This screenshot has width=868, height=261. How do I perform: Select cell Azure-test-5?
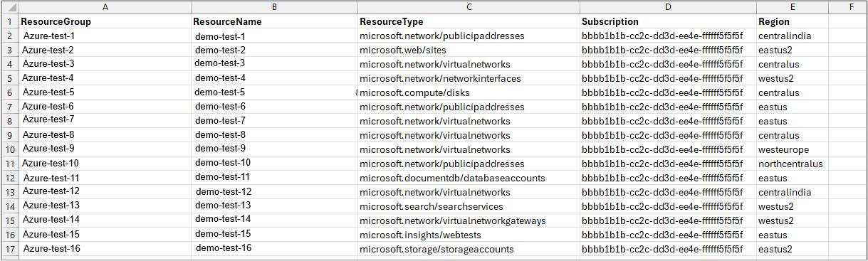(105, 92)
